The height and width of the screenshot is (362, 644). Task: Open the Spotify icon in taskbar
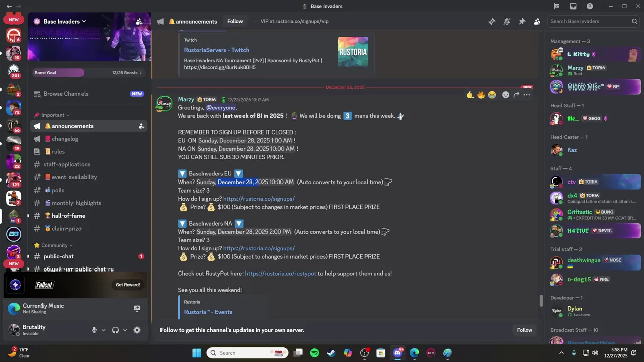[314, 353]
